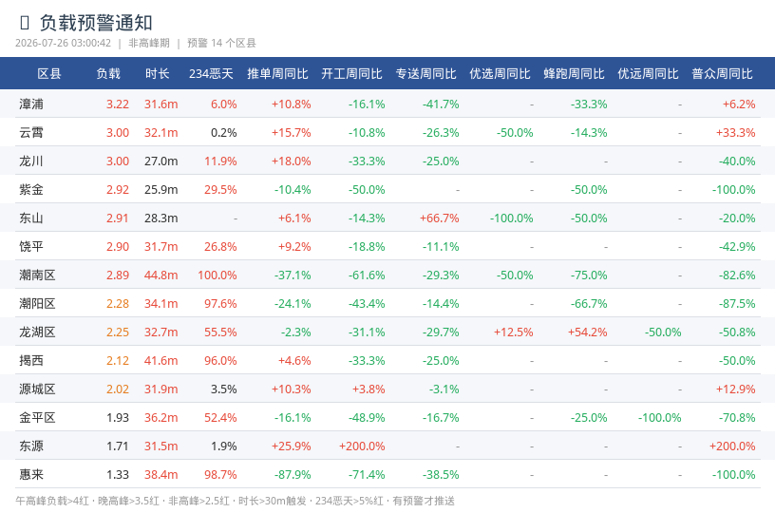Select the 漳浦 district name
Viewport: 775px width, 532px height.
click(x=31, y=104)
